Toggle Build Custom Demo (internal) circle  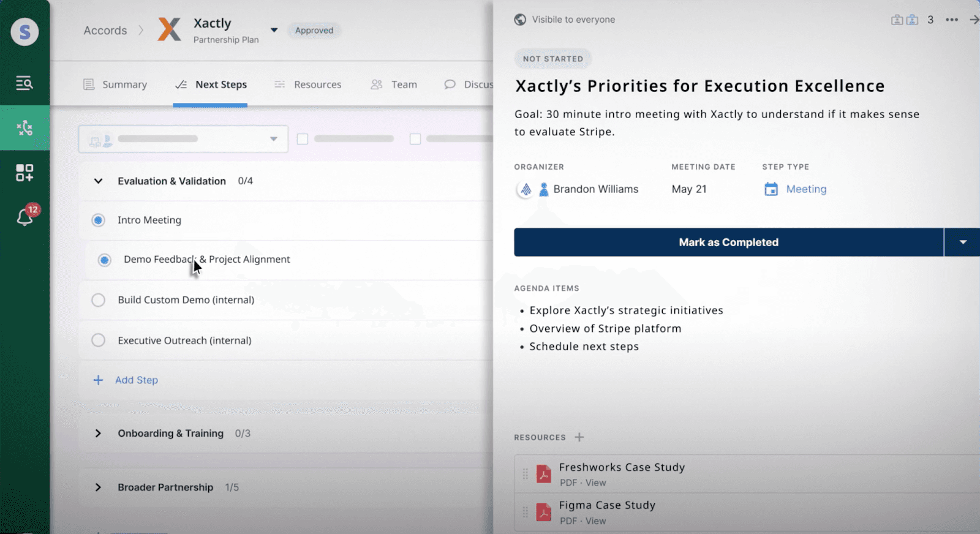(98, 300)
